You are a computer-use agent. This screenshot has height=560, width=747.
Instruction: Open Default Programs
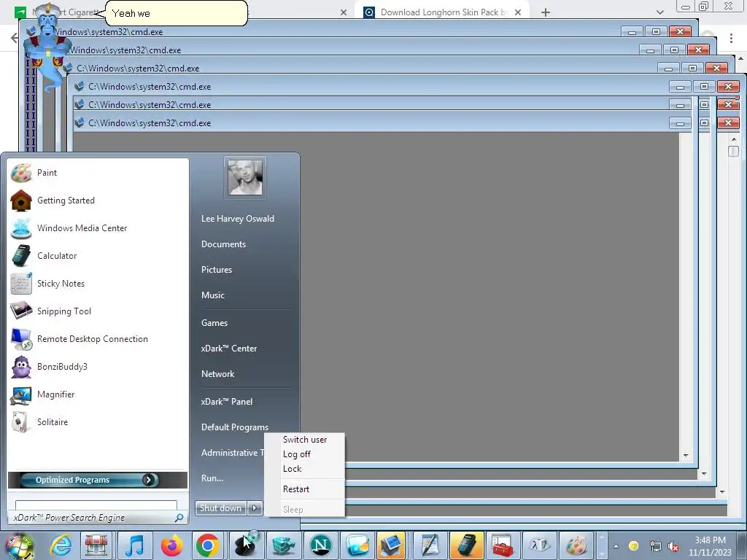tap(235, 427)
